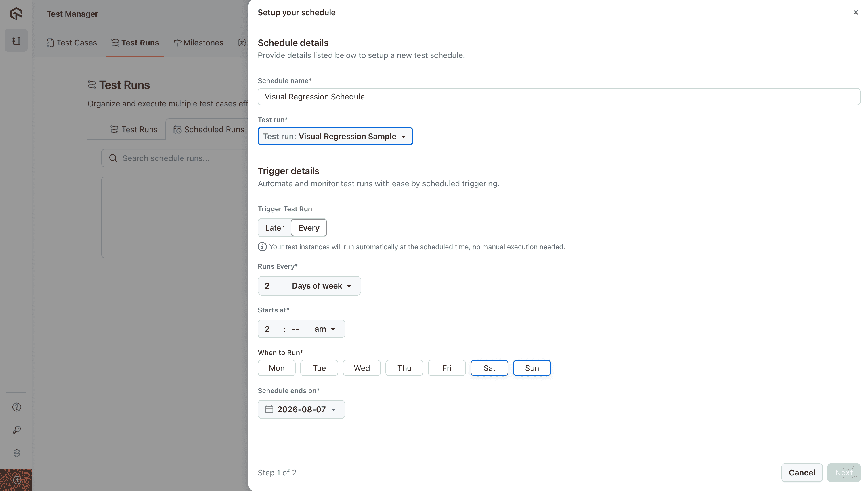
Task: Open the am/pm selector in Starts at
Action: pyautogui.click(x=324, y=329)
